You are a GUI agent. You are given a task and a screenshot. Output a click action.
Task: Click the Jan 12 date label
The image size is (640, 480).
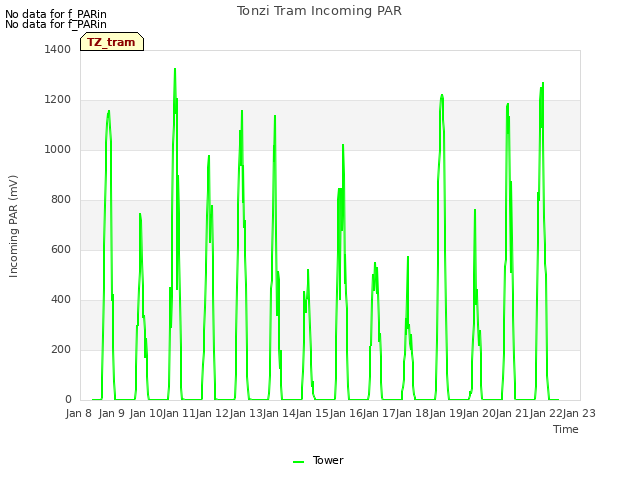tap(212, 413)
